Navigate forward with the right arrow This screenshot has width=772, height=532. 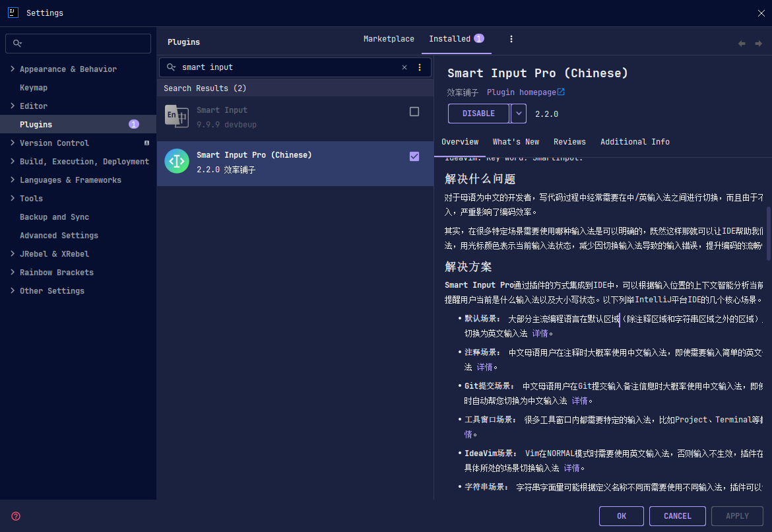click(758, 44)
